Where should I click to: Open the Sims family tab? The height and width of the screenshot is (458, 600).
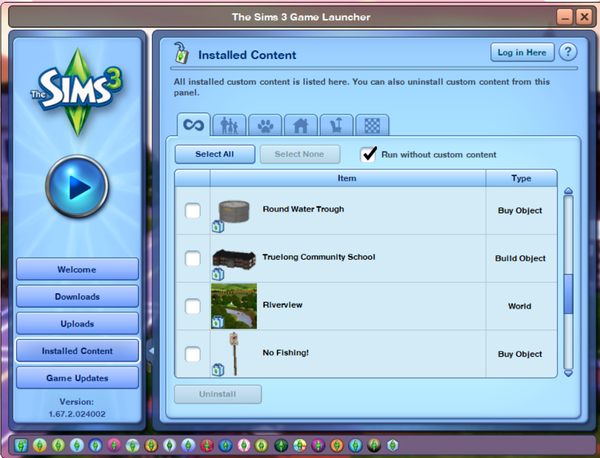pos(229,125)
